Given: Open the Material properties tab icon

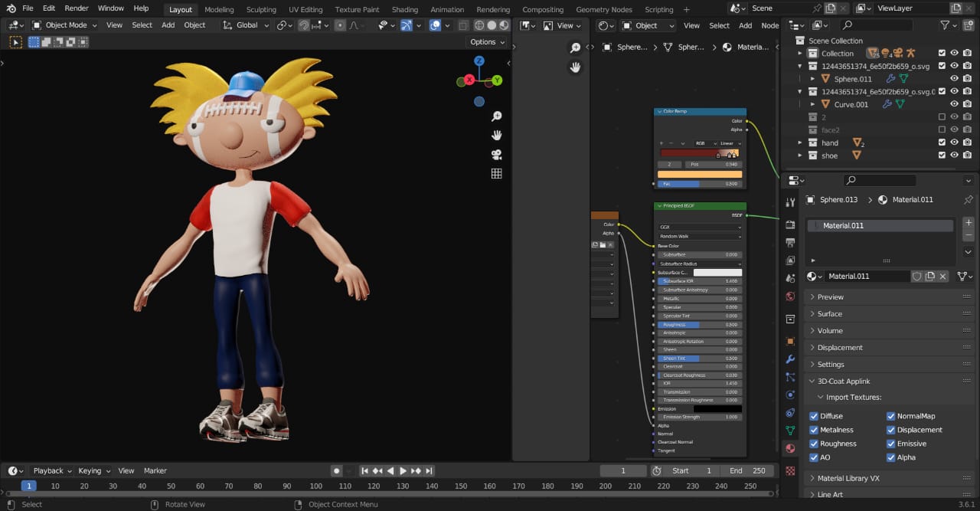Looking at the screenshot, I should tap(790, 448).
